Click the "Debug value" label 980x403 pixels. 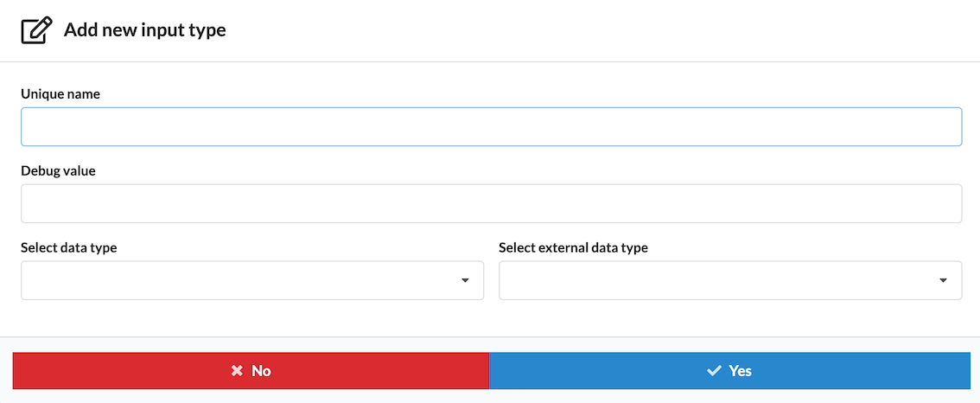(x=58, y=170)
